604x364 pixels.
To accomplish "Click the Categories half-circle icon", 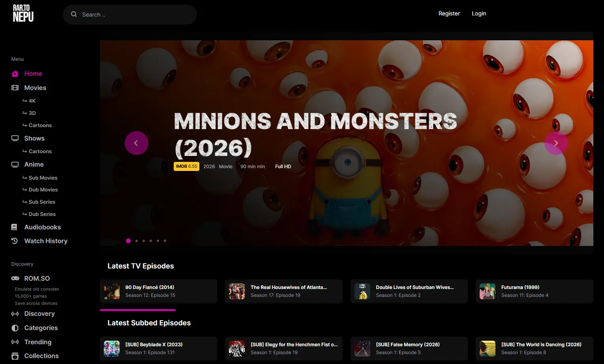I will coord(15,328).
